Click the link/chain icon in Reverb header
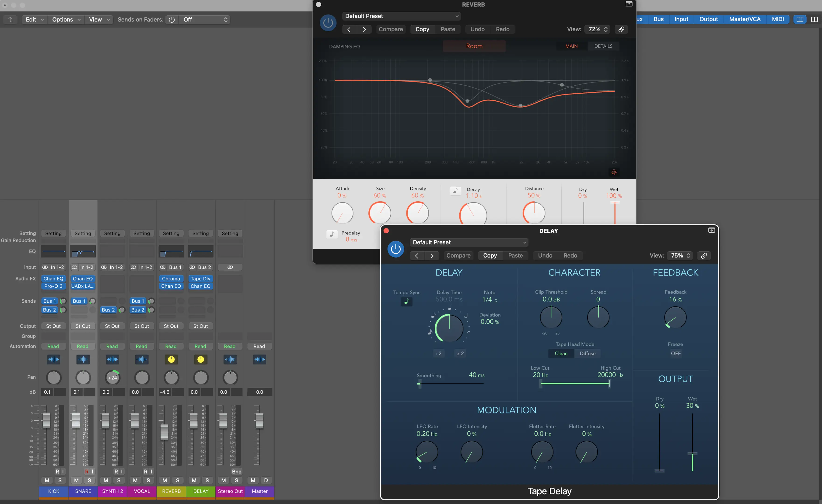The height and width of the screenshot is (504, 822). point(622,29)
